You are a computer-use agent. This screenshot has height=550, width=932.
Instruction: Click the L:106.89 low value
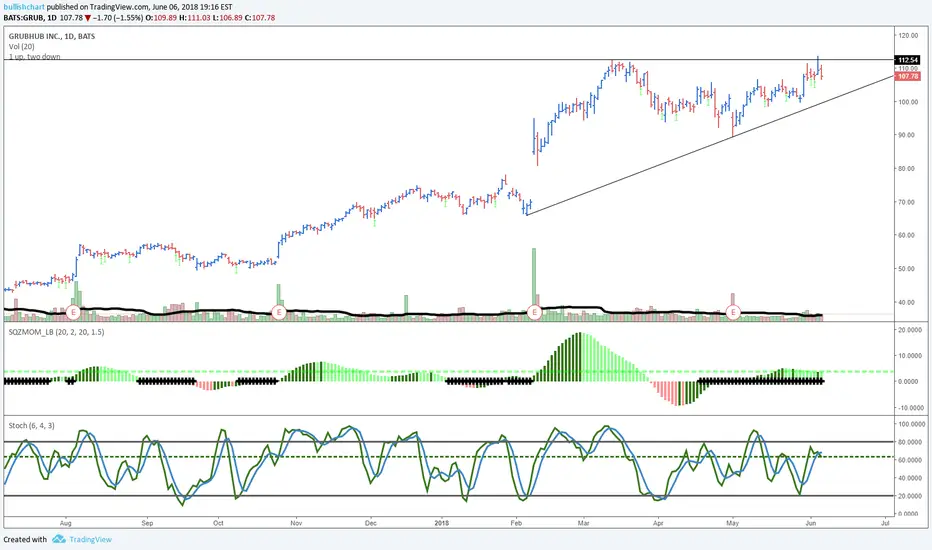[x=228, y=18]
